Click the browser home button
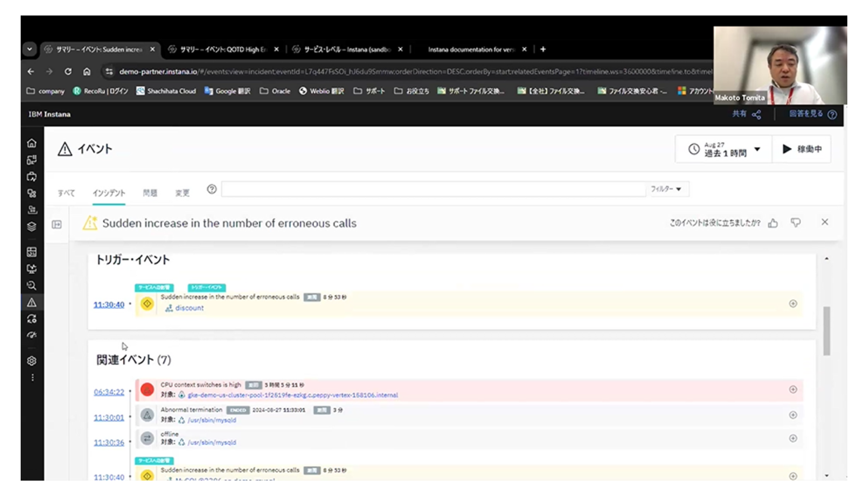The height and width of the screenshot is (497, 868). point(87,71)
